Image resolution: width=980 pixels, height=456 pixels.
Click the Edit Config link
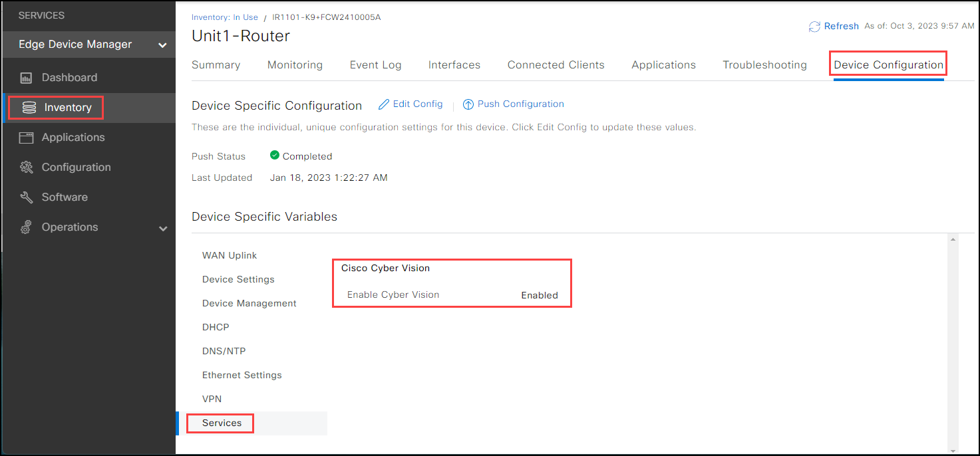tap(417, 104)
